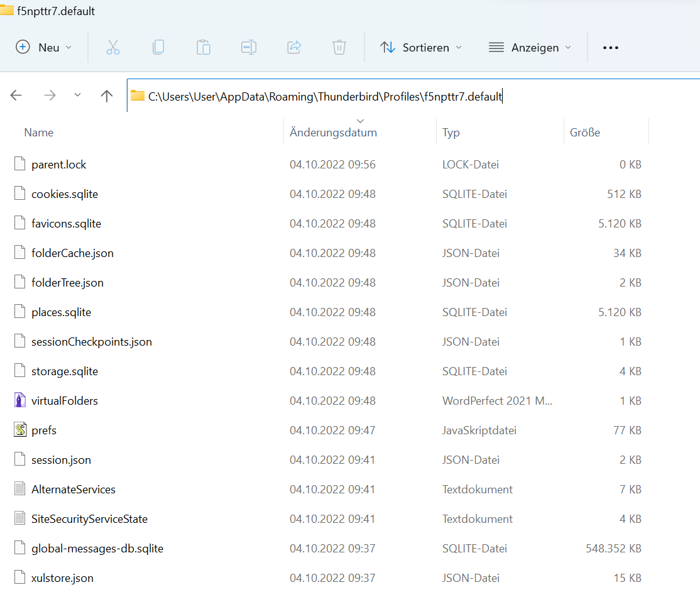Screen dimensions: 700x597
Task: Sort by Änderungsdatum column header
Action: point(333,133)
